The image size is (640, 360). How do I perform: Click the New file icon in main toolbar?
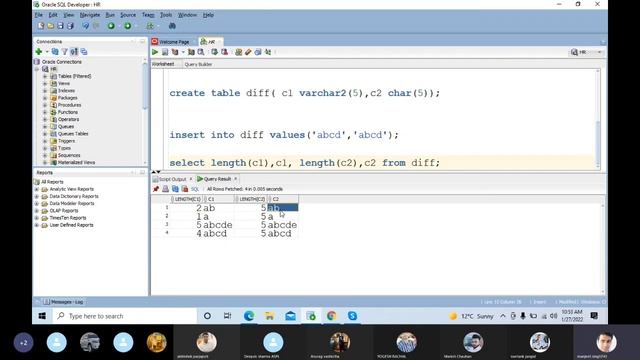[x=41, y=26]
